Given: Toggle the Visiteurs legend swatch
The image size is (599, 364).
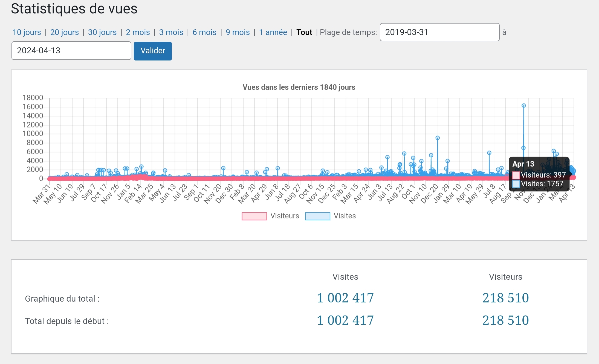Looking at the screenshot, I should (x=254, y=216).
